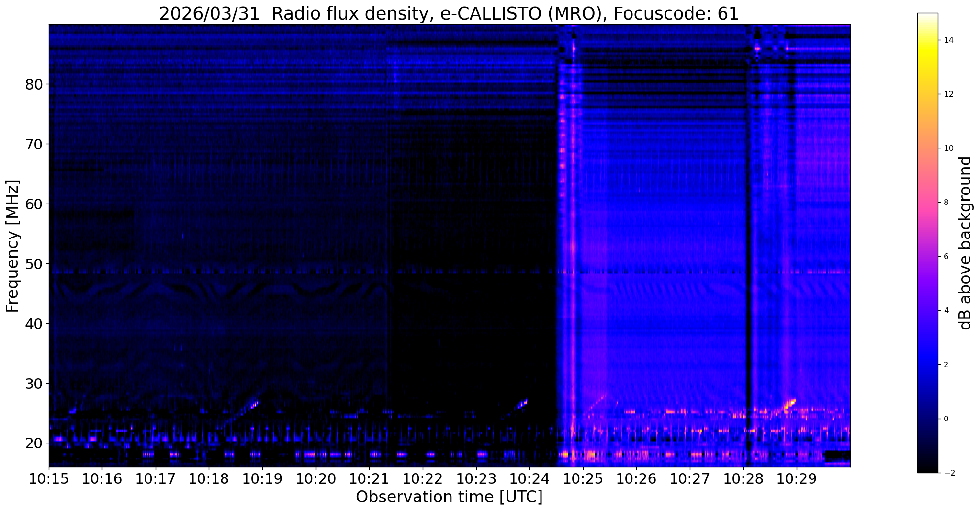
Task: Click the 10:28 time tick label
Action: coord(743,478)
